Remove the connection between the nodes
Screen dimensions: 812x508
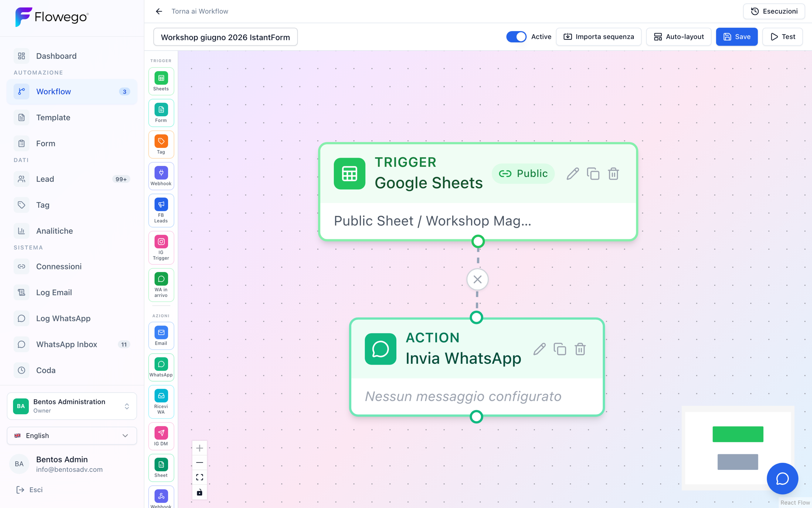[x=477, y=280]
